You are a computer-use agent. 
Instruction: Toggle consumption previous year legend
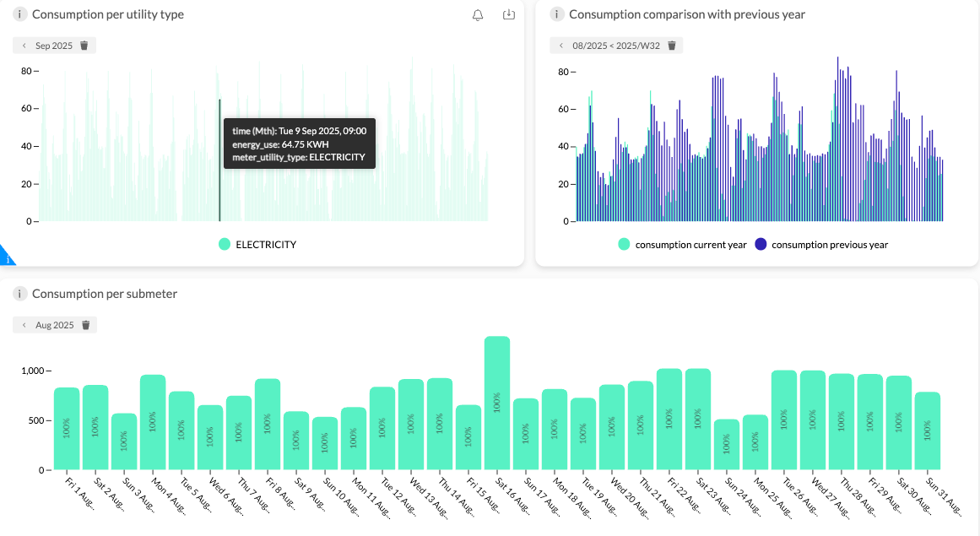[x=821, y=244]
